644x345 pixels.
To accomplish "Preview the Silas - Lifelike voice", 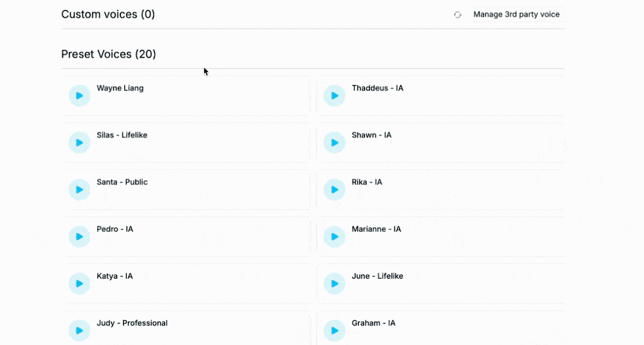I will coord(79,143).
